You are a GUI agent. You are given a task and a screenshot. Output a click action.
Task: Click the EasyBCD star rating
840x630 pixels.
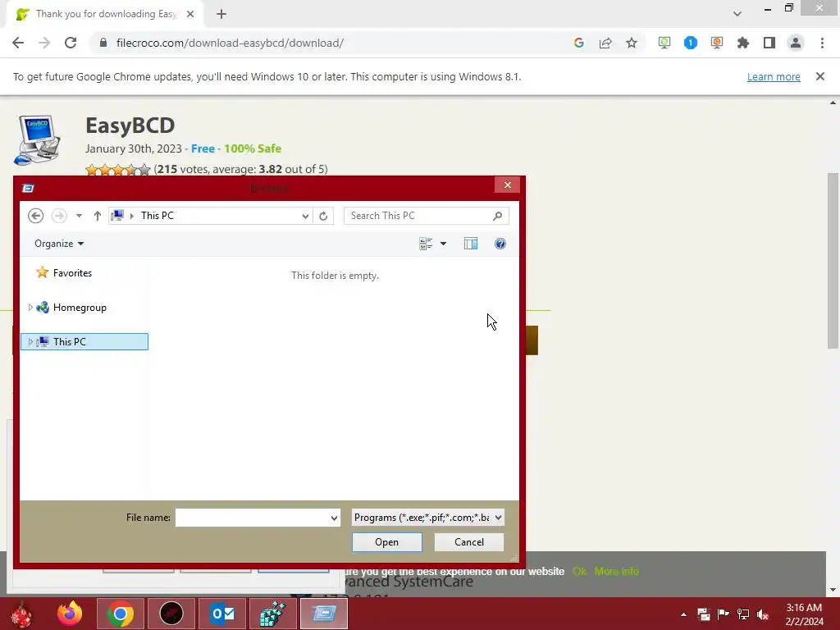(118, 170)
